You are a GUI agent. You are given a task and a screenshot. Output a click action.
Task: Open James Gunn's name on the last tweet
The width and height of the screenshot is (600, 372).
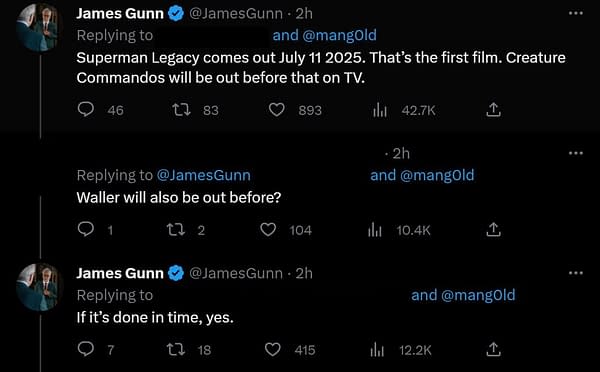pyautogui.click(x=120, y=273)
